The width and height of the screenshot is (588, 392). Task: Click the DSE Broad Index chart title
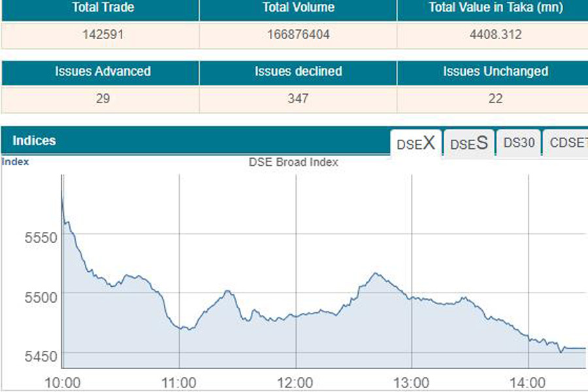tap(293, 162)
